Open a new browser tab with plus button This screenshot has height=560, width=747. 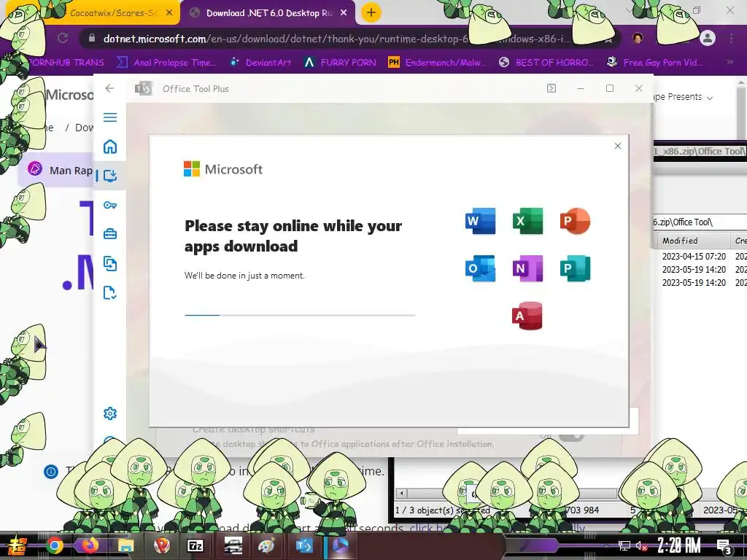click(x=371, y=13)
